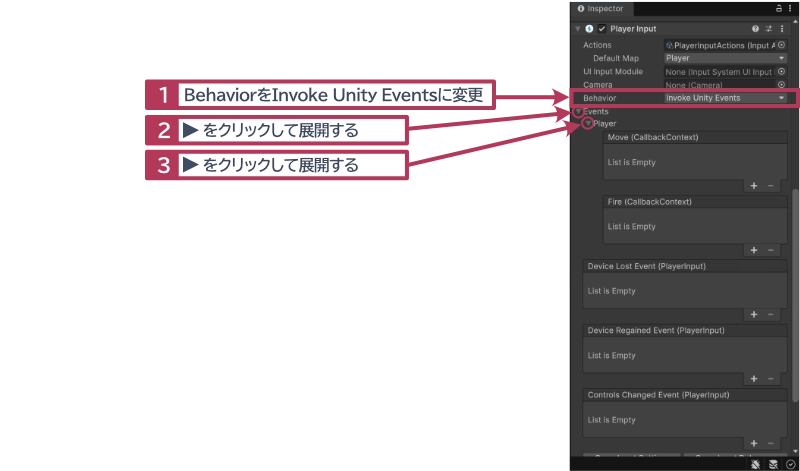Collapse the Player events foldout arrow
The image size is (800, 471).
pos(588,124)
